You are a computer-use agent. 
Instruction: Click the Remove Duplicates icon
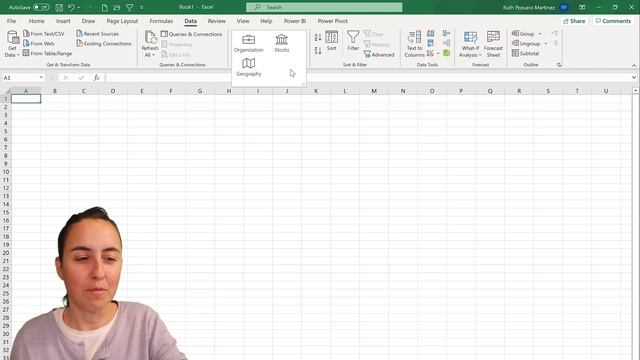[x=431, y=43]
